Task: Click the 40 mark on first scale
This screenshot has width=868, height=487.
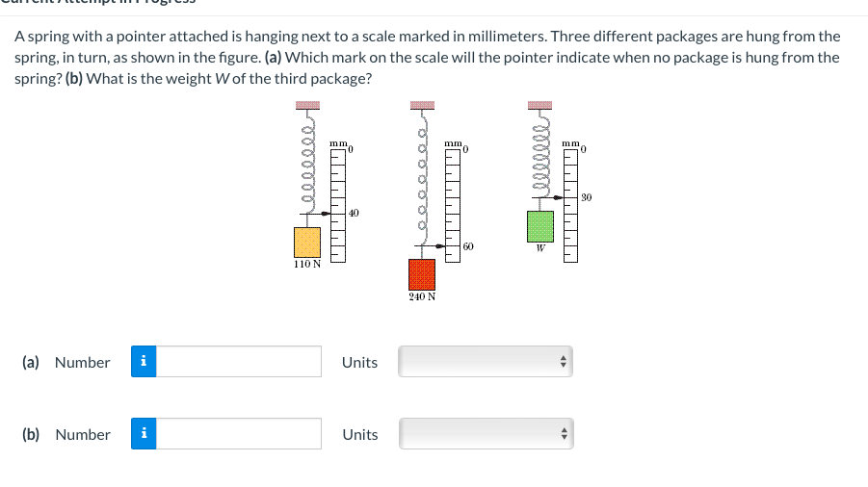Action: click(x=354, y=213)
